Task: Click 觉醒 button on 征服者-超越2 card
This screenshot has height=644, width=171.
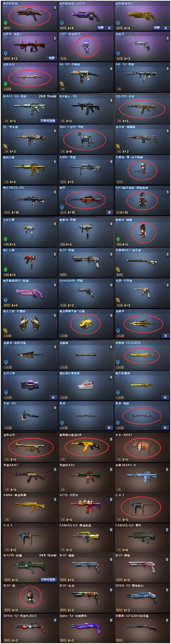Action: coord(51,58)
